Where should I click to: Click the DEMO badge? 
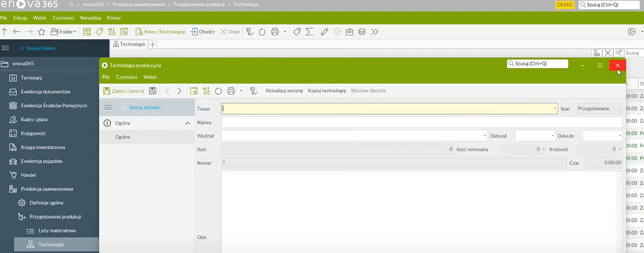pyautogui.click(x=564, y=5)
